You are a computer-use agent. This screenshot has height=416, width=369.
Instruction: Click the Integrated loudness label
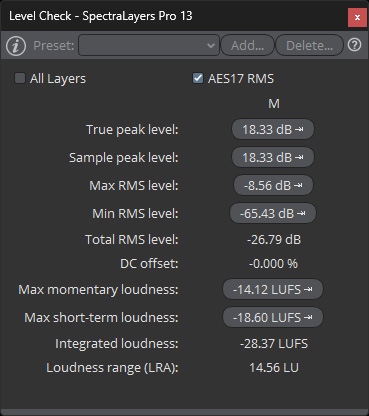click(x=117, y=344)
